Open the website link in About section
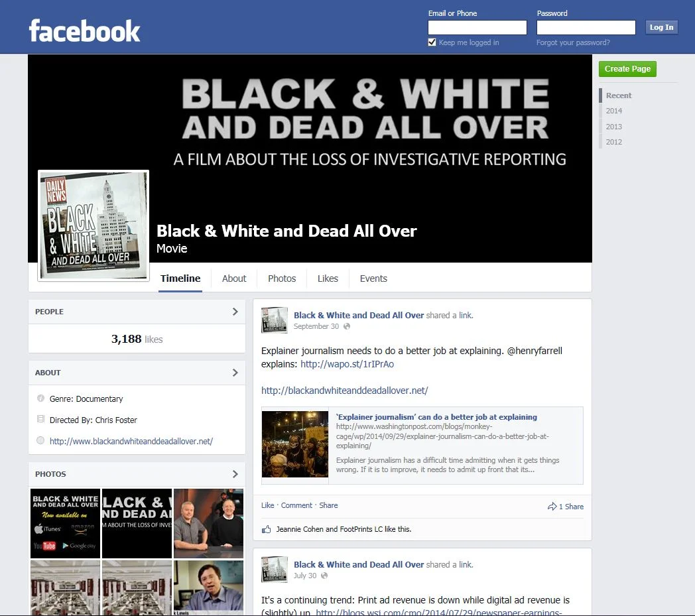Screen dimensions: 695x616 tap(131, 442)
